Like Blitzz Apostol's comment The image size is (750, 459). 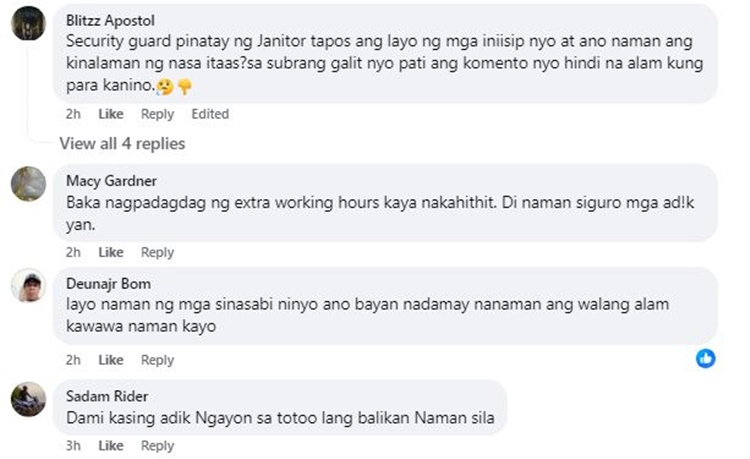pos(111,114)
